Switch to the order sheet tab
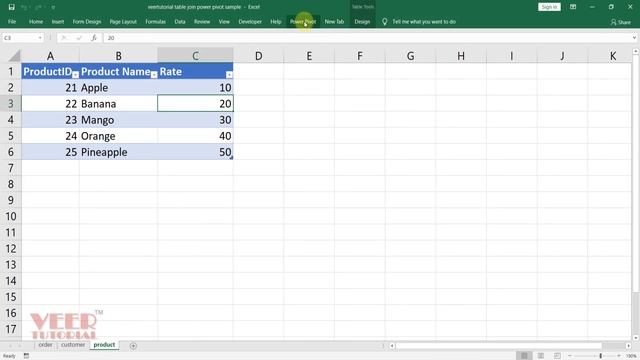640x360 pixels. (x=45, y=345)
